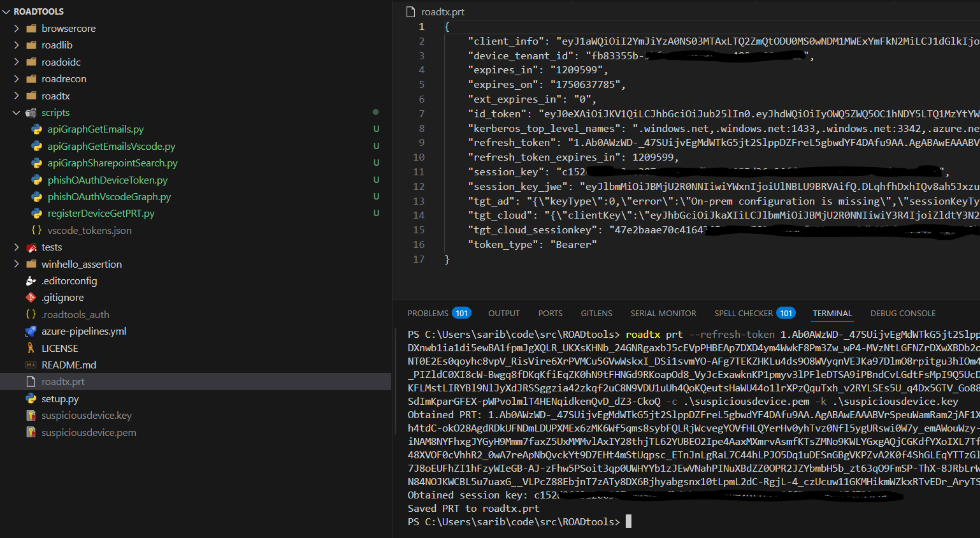The height and width of the screenshot is (538, 980).
Task: Open the DEBUG CONSOLE tab
Action: (x=902, y=314)
